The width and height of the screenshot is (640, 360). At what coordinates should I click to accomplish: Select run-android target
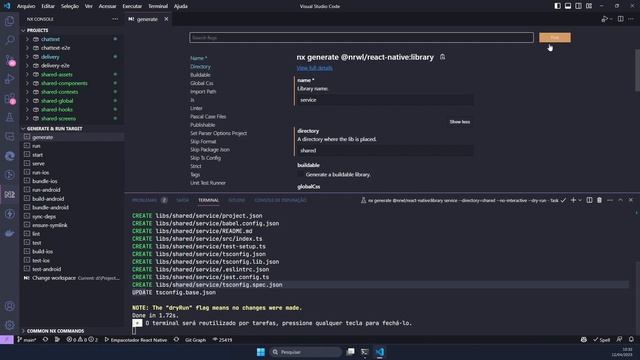pos(46,190)
